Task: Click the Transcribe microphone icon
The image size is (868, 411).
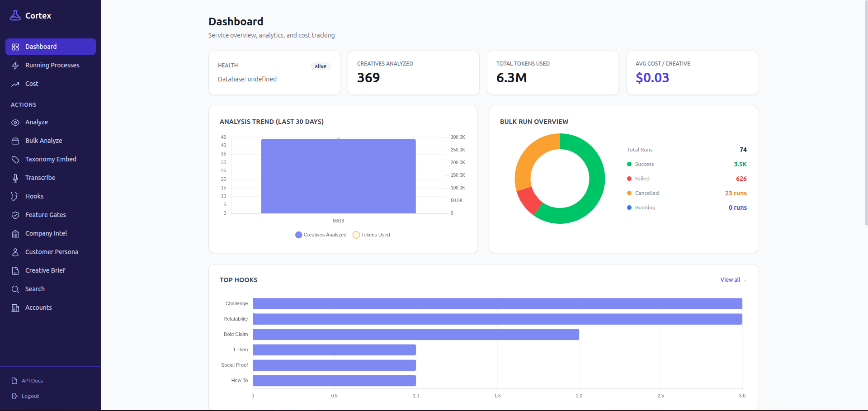Action: 15,178
